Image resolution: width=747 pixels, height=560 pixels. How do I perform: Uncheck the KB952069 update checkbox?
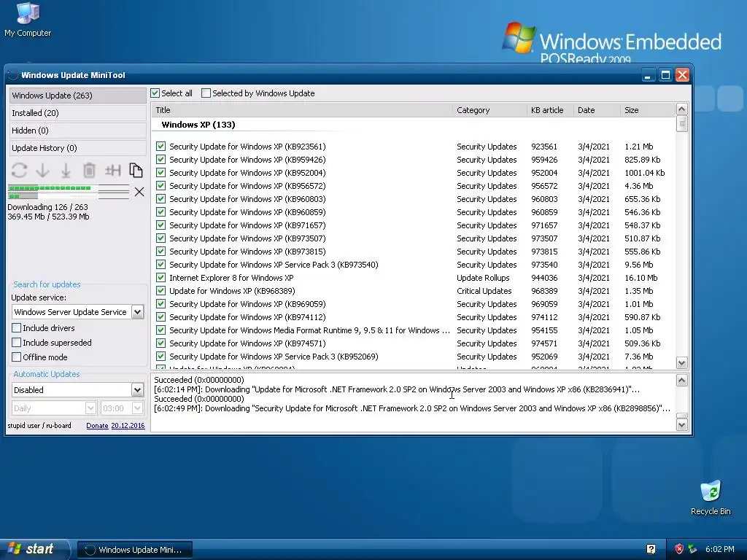(x=161, y=356)
